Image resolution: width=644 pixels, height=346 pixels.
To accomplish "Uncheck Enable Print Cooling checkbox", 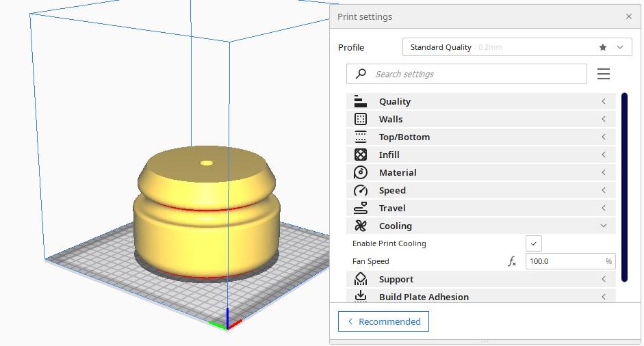I will [x=534, y=243].
